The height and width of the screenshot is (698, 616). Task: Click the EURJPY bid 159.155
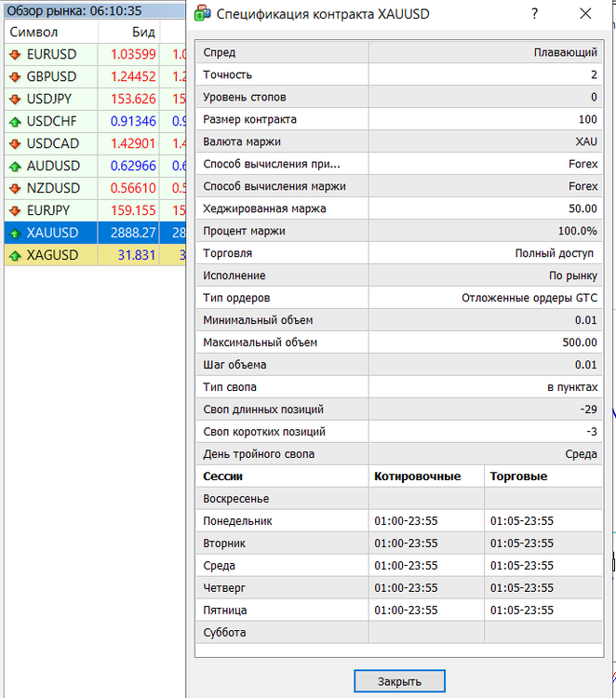click(x=133, y=210)
